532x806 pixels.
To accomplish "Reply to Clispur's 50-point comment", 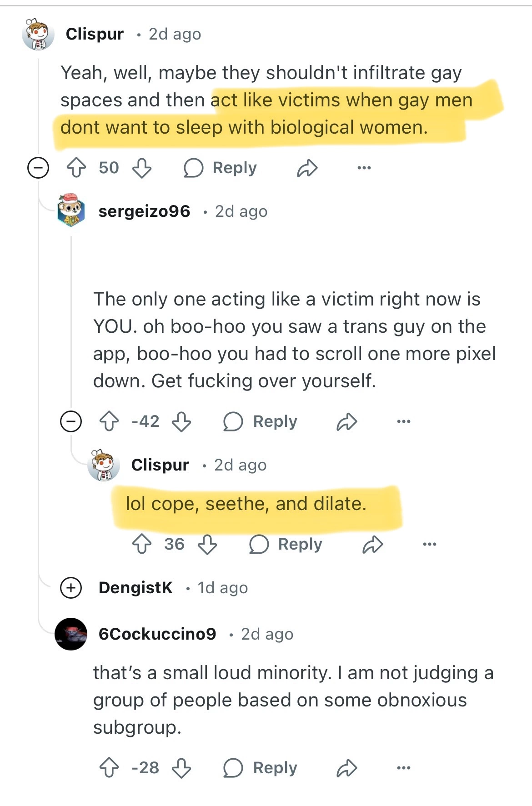I will (221, 168).
